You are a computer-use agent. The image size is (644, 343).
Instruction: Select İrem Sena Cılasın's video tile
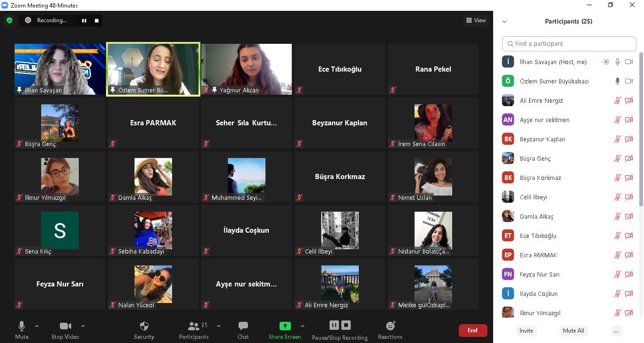tap(433, 123)
